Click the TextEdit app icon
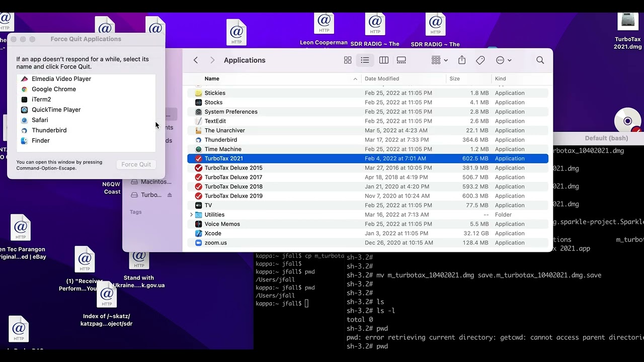The height and width of the screenshot is (362, 644). point(199,121)
